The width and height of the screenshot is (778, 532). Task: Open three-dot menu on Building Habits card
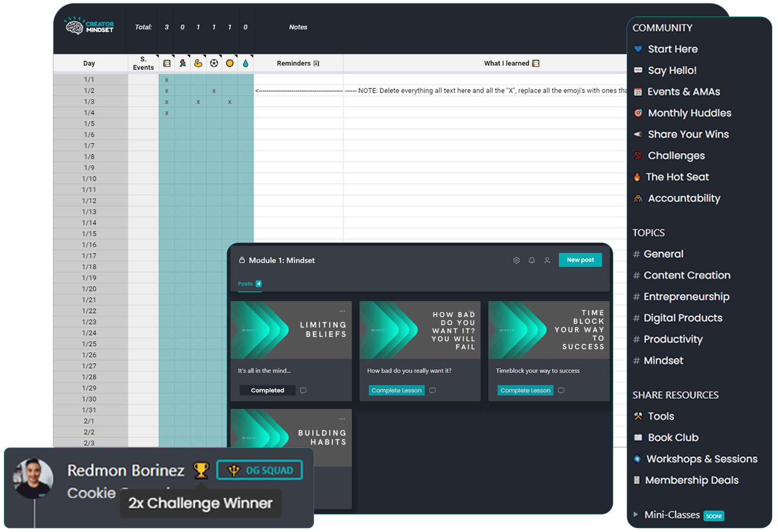(x=342, y=419)
